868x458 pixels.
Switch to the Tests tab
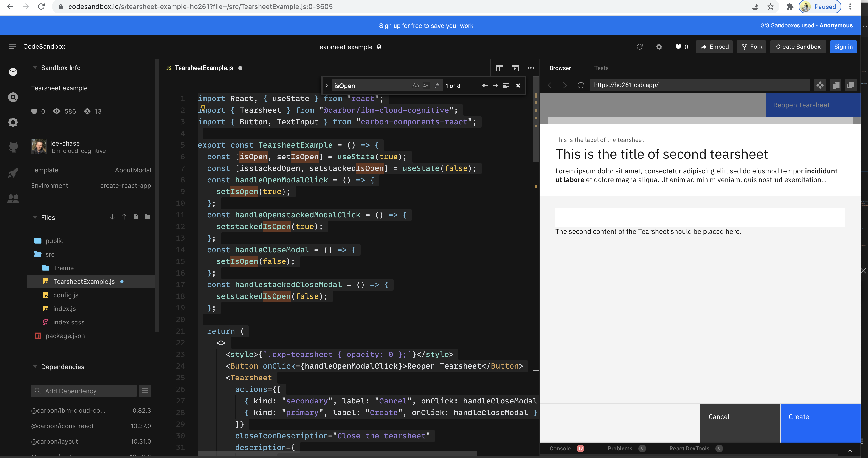pos(601,68)
